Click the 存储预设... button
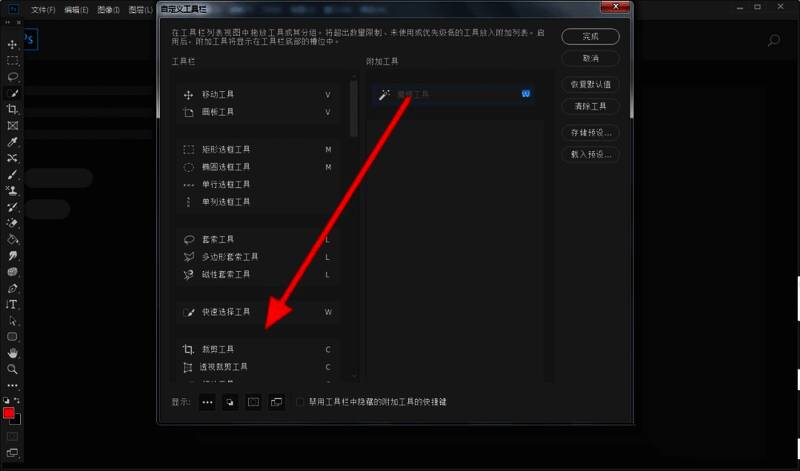800x471 pixels. tap(590, 133)
